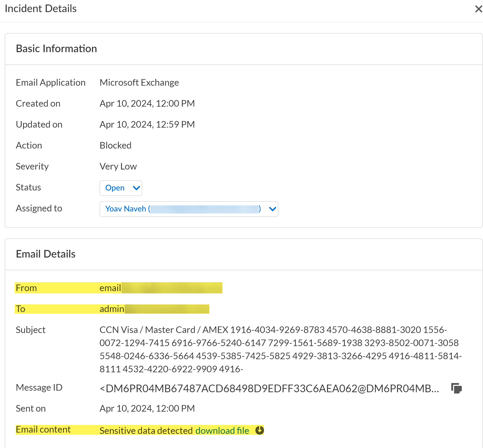
Task: Click the download arrow icon beside download file
Action: click(x=259, y=430)
